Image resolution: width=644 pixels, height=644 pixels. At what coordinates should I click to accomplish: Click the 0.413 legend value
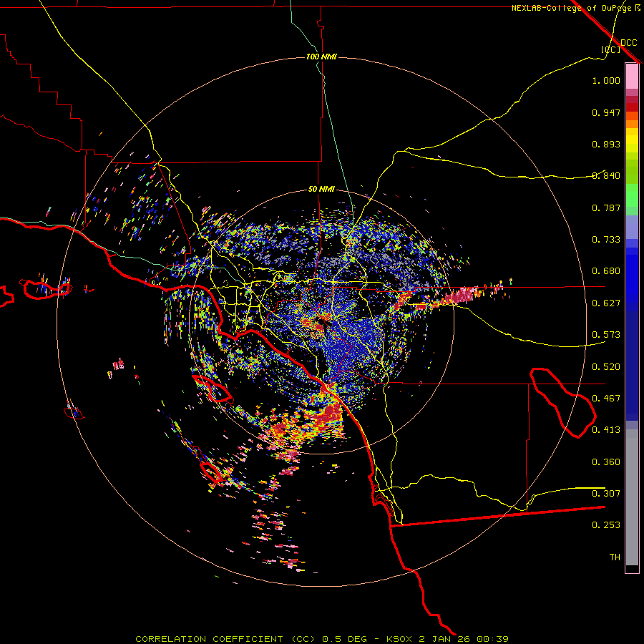click(606, 430)
